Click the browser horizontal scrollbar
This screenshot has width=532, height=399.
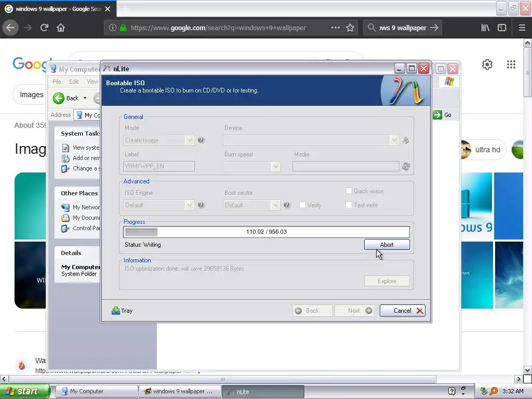pyautogui.click(x=222, y=379)
